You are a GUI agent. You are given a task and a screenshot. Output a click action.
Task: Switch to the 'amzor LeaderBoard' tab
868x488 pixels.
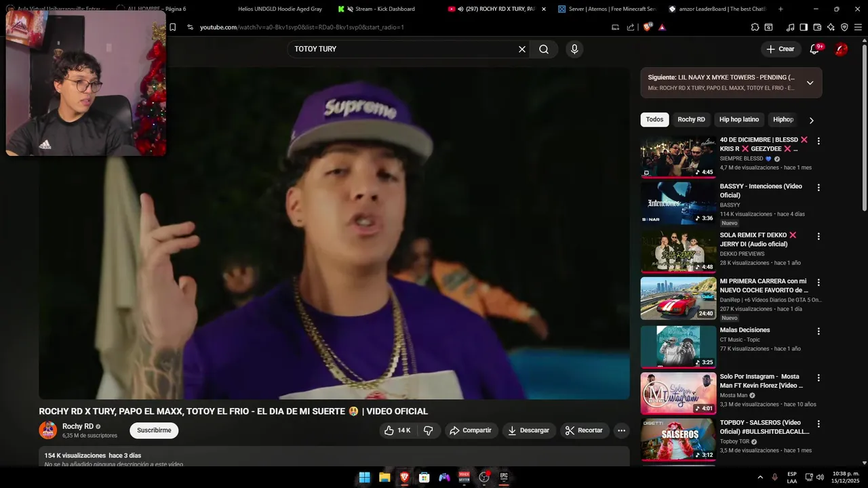[717, 9]
